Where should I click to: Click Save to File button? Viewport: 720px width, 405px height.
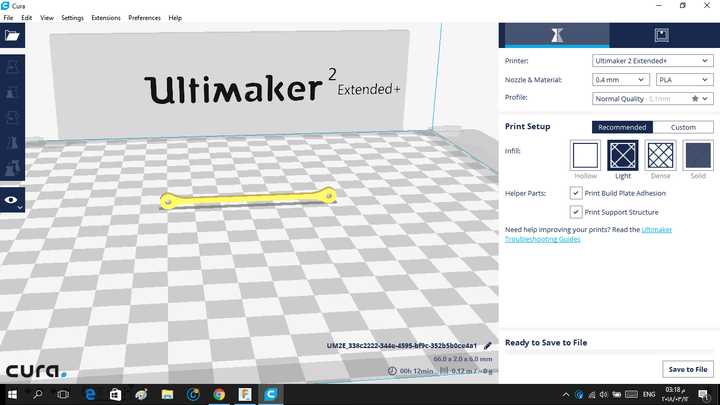click(x=688, y=369)
